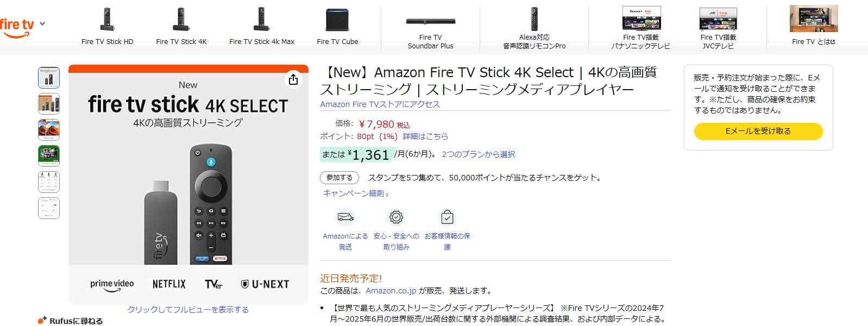Select the Fire TV Cube icon
The image size is (868, 326).
[337, 20]
